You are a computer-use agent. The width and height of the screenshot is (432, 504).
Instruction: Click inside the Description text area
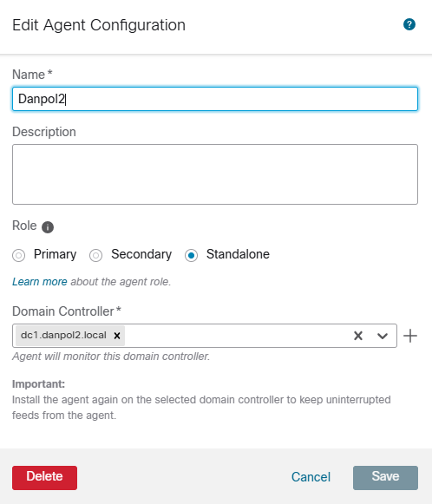(x=215, y=174)
